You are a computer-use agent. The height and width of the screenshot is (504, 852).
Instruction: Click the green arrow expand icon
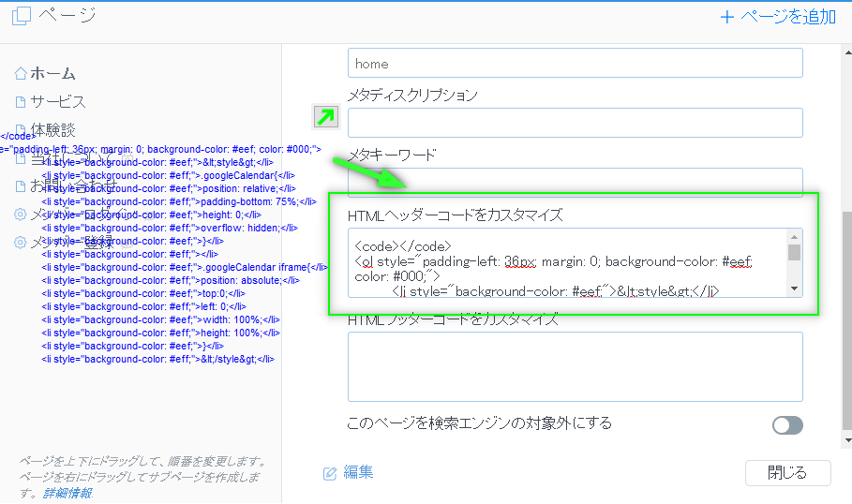(326, 117)
